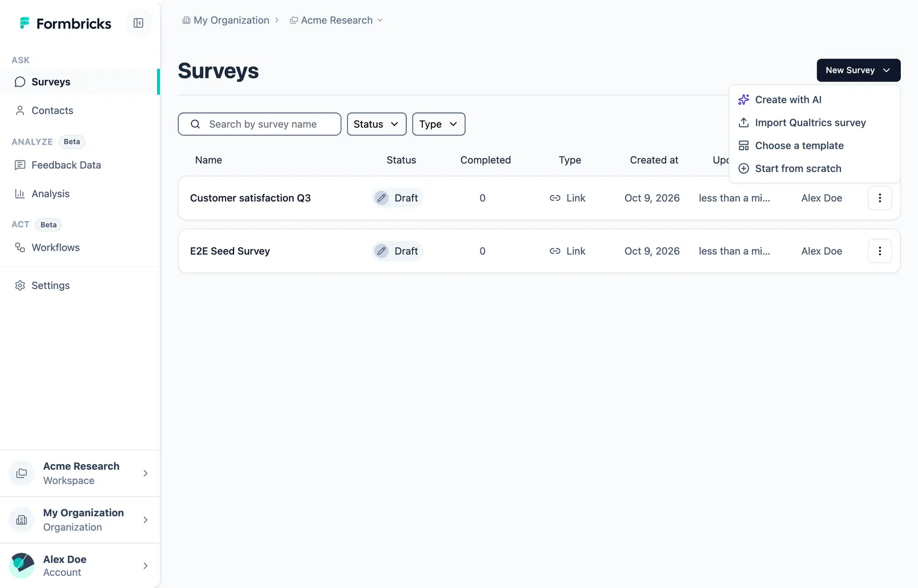Viewport: 918px width, 588px height.
Task: Open the Status filter dropdown
Action: click(376, 124)
